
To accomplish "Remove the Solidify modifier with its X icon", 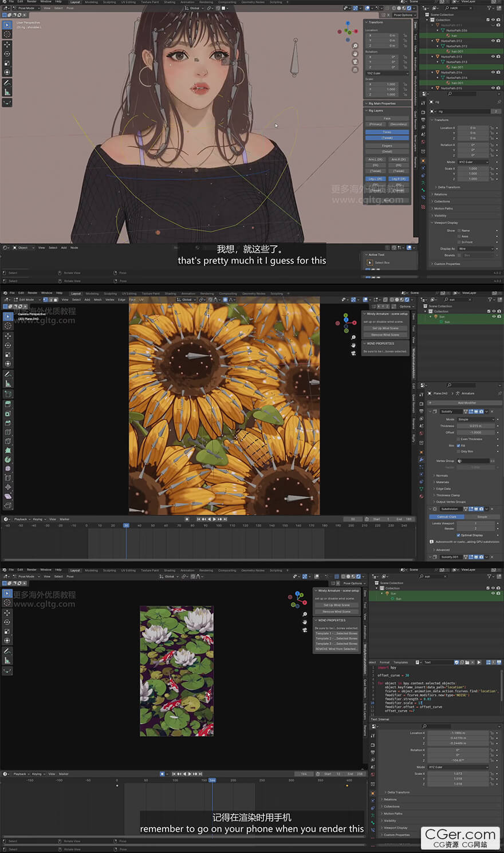I will 492,411.
